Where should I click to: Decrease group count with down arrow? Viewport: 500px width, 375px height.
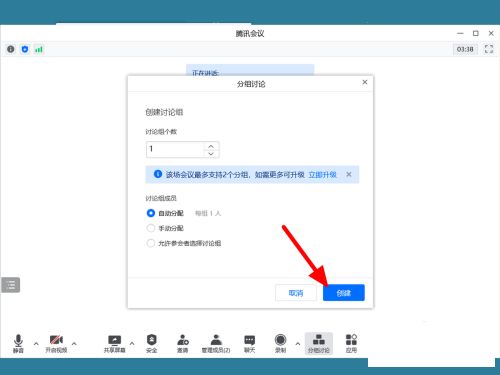(211, 154)
